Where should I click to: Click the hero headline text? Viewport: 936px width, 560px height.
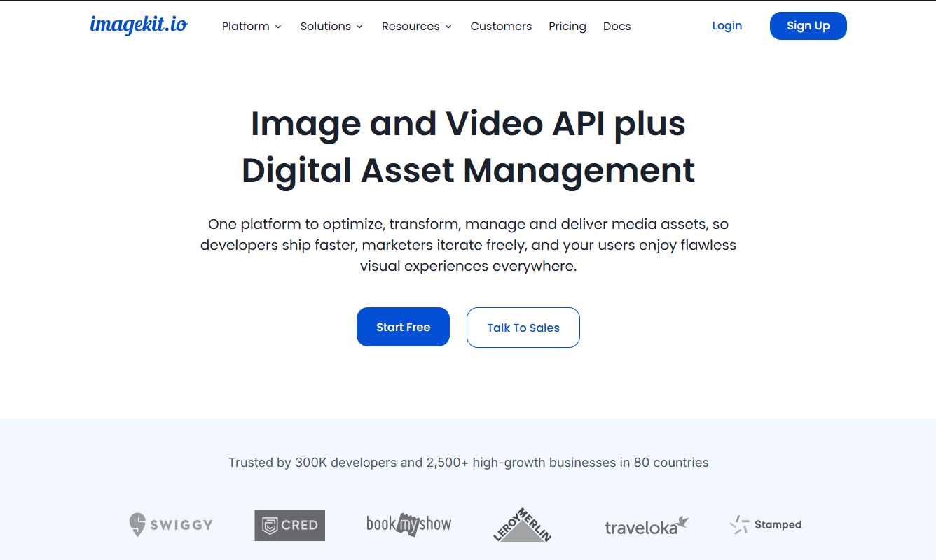[468, 147]
